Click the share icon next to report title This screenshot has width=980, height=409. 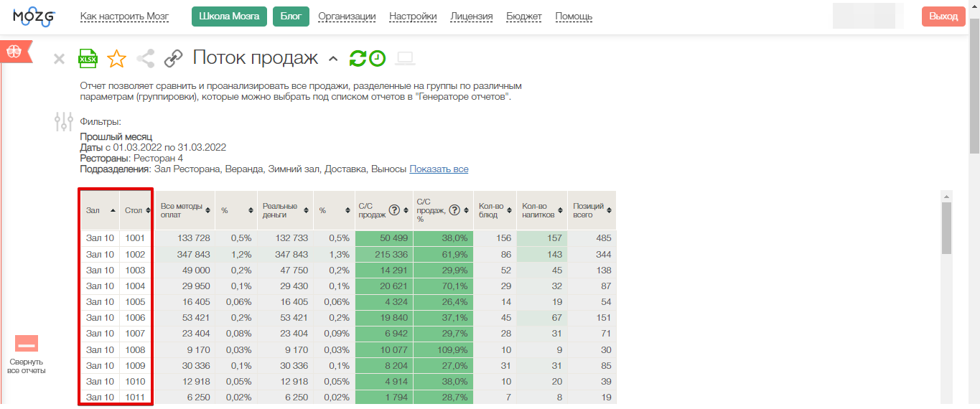click(x=145, y=58)
